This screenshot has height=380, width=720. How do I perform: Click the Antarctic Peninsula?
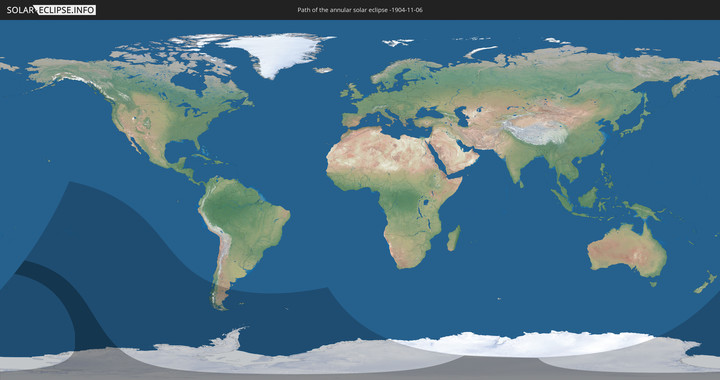pyautogui.click(x=230, y=339)
